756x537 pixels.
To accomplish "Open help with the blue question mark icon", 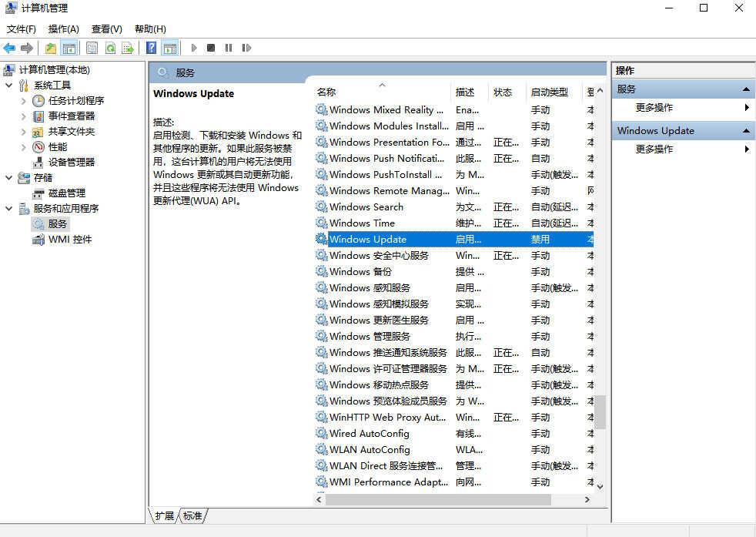I will pos(152,48).
